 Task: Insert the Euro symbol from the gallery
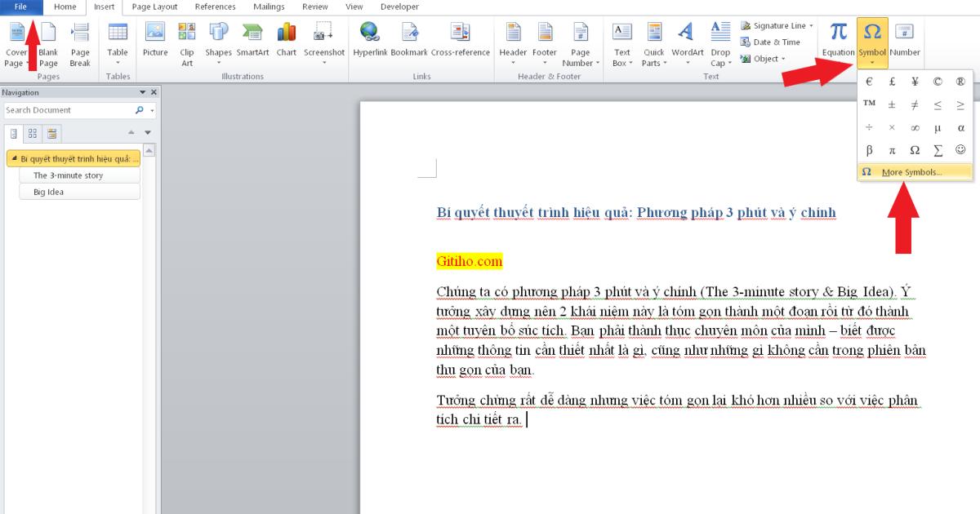pyautogui.click(x=869, y=82)
